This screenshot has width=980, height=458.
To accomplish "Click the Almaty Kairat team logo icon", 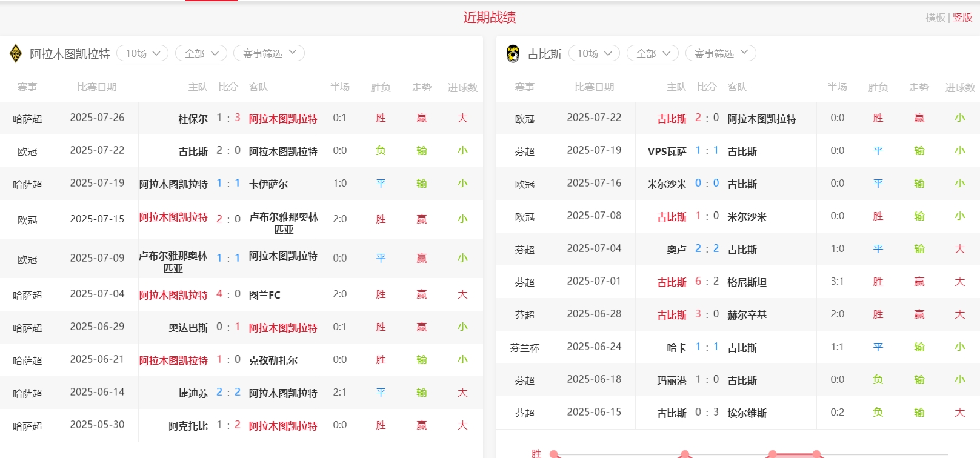I will pyautogui.click(x=16, y=53).
